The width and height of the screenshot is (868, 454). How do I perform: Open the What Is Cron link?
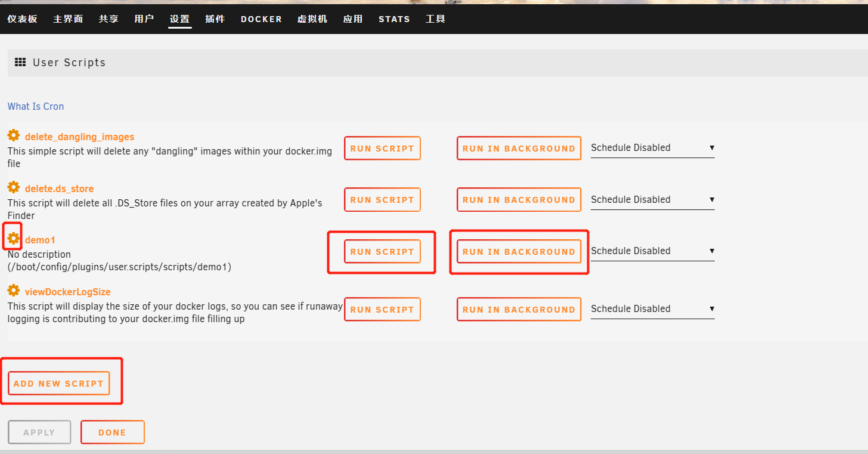pyautogui.click(x=36, y=106)
